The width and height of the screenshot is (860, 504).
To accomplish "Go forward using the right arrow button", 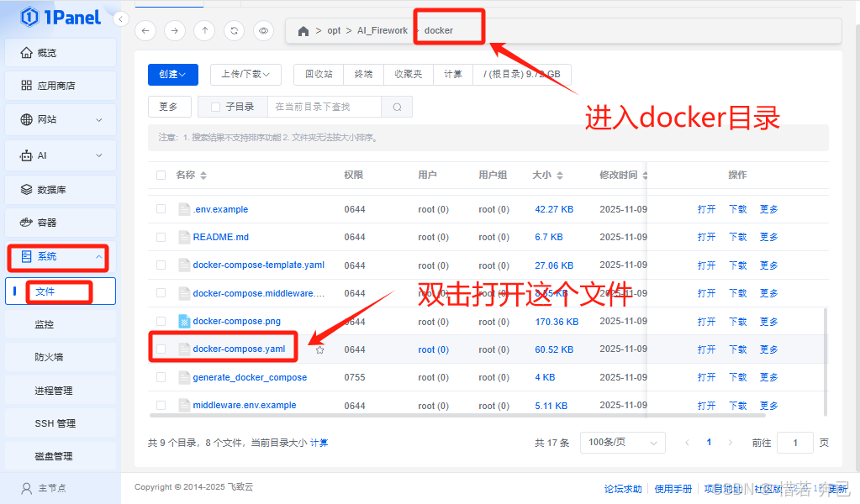I will click(174, 31).
